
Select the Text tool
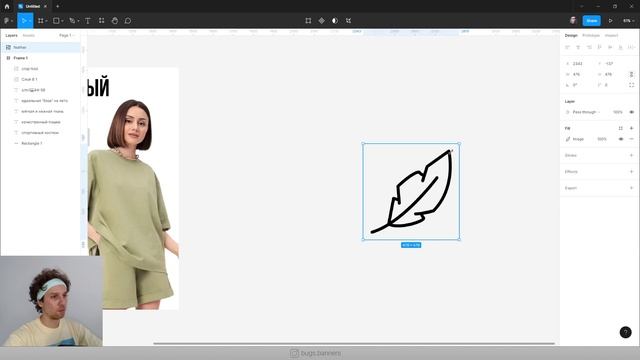pyautogui.click(x=88, y=20)
